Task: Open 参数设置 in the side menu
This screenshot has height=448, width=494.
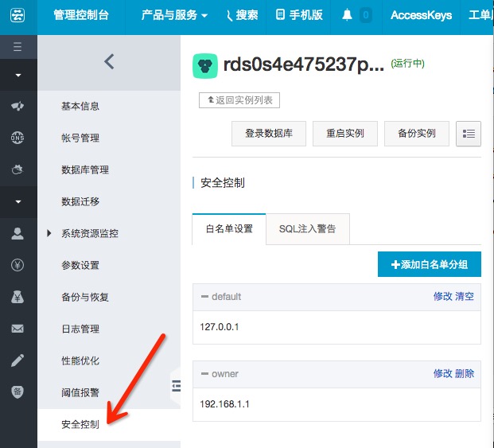Action: (80, 265)
